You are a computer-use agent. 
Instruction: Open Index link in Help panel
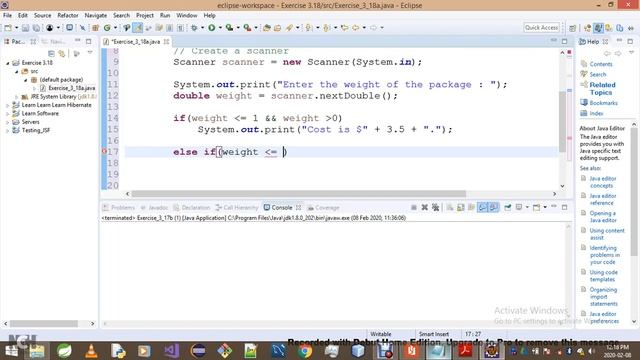[x=596, y=113]
